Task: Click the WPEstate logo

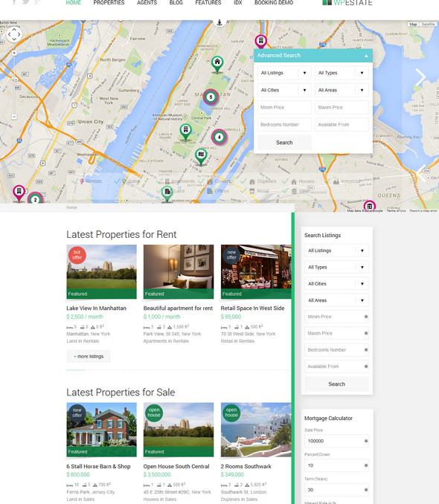Action: click(347, 3)
